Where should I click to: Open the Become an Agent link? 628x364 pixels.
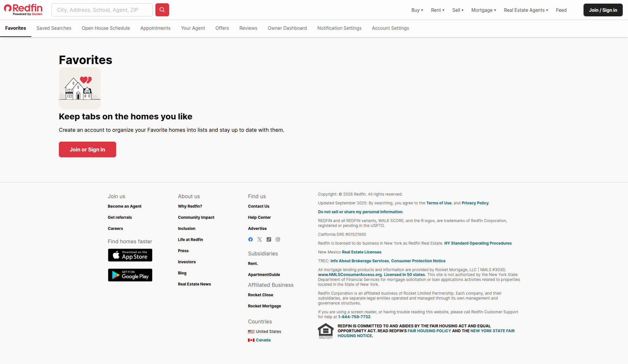click(125, 206)
